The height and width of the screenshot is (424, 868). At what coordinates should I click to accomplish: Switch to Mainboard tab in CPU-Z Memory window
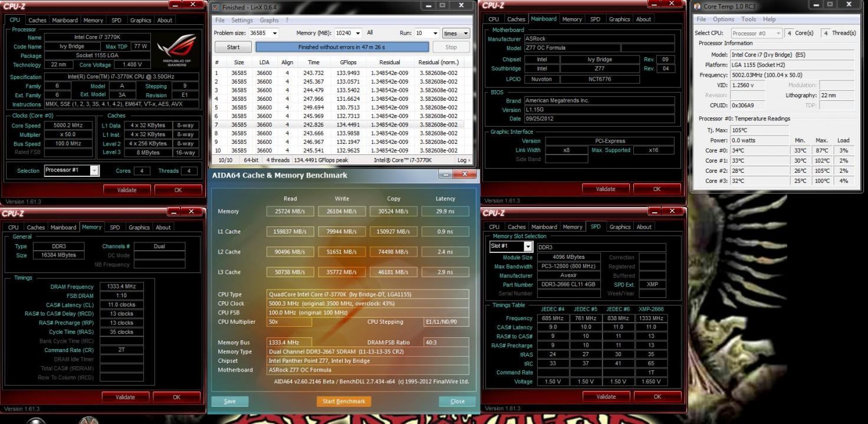pos(63,228)
